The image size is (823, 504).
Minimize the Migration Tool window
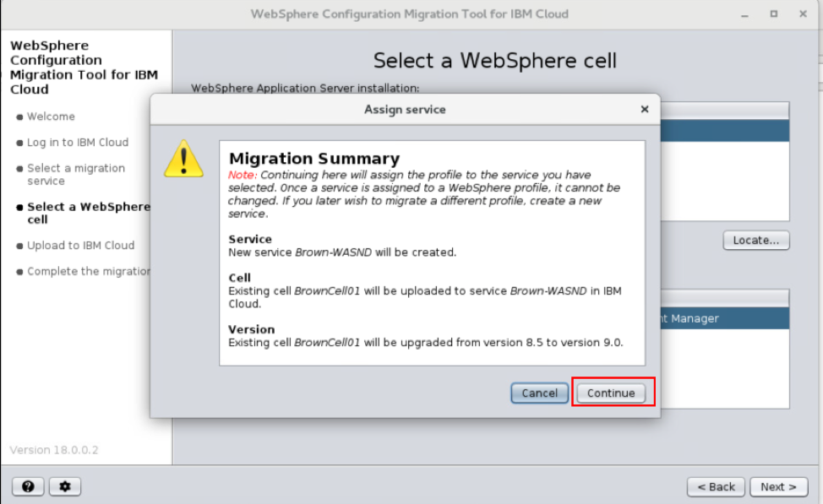pyautogui.click(x=744, y=14)
